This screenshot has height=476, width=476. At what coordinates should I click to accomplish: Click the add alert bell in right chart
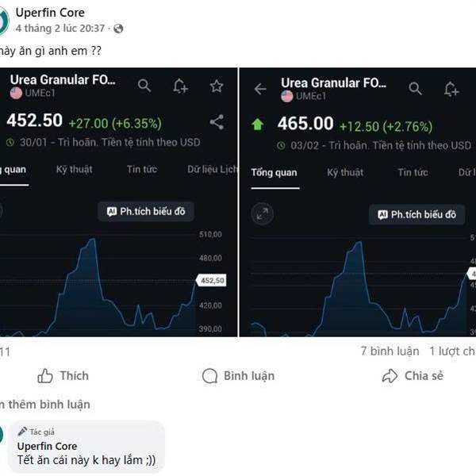(x=451, y=89)
